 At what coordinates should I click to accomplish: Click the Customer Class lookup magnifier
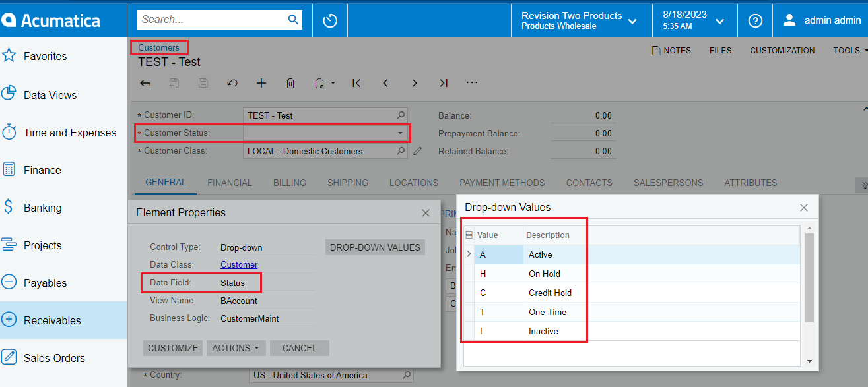point(401,151)
